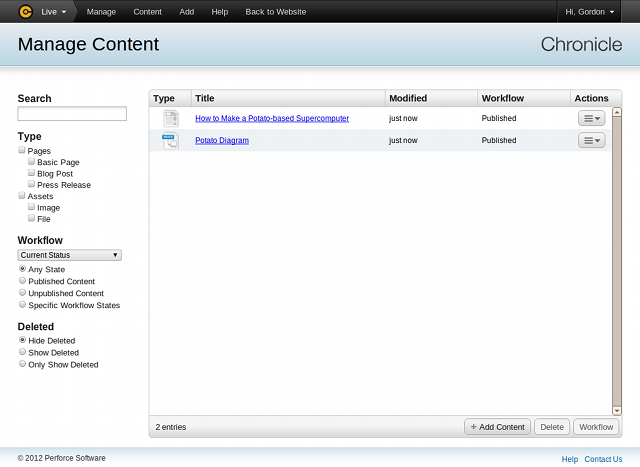Open the Add menu in top bar
The height and width of the screenshot is (467, 640).
tap(186, 12)
